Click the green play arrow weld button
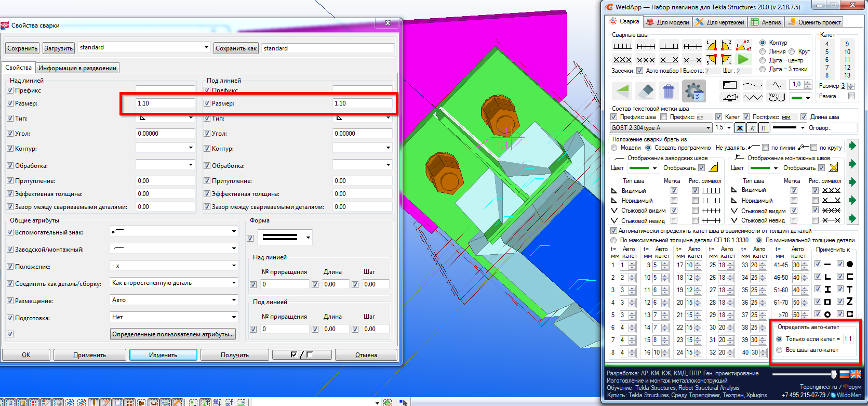The image size is (868, 406). [743, 59]
